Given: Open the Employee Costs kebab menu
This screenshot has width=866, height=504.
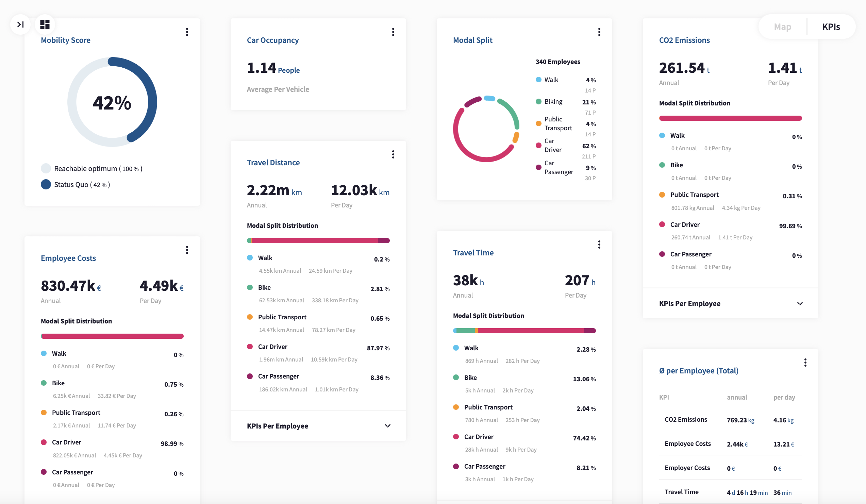Looking at the screenshot, I should [x=187, y=250].
